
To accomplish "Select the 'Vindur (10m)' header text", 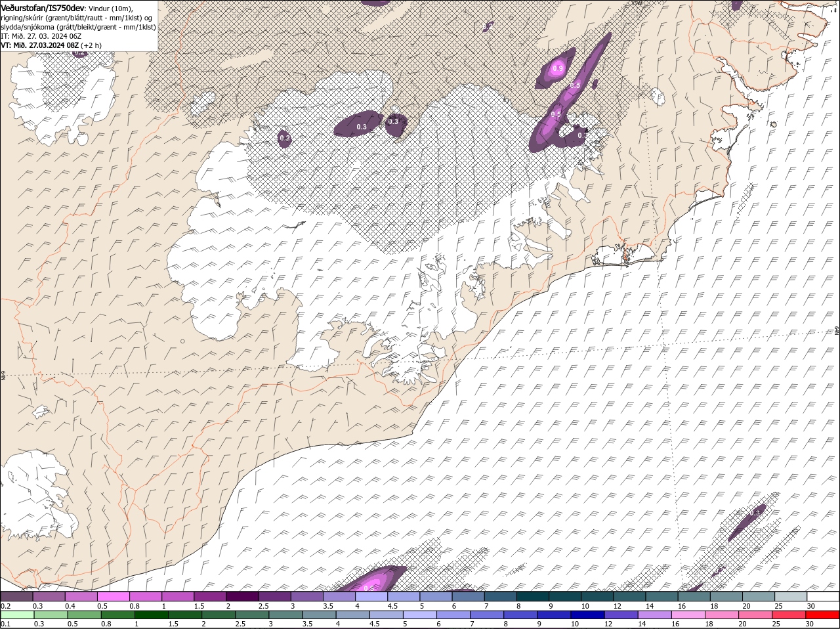I will point(111,8).
